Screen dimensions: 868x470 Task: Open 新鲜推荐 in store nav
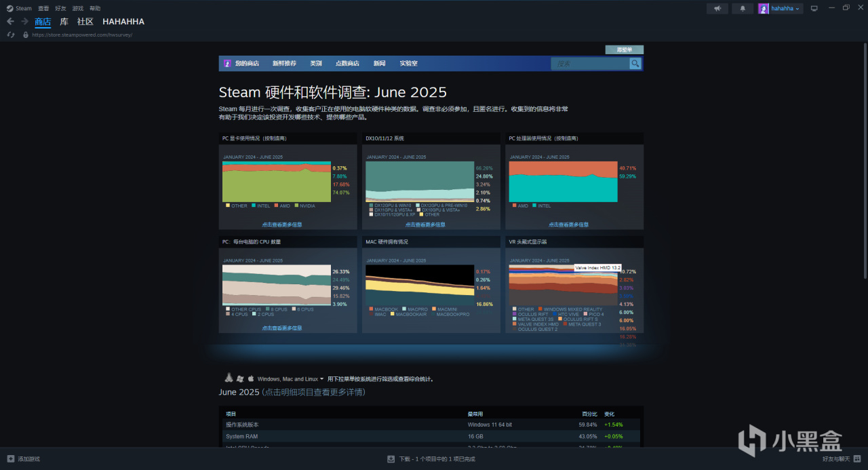point(284,63)
